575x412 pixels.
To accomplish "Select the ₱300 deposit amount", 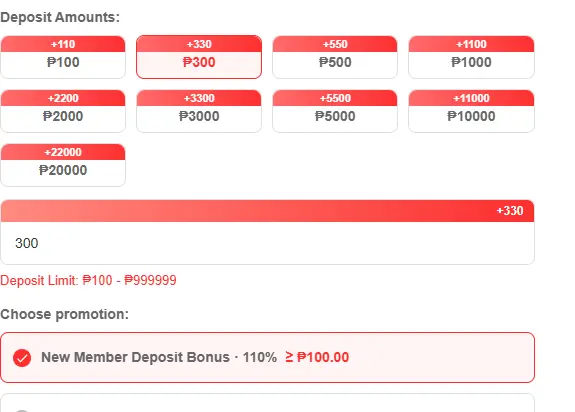I will click(199, 57).
